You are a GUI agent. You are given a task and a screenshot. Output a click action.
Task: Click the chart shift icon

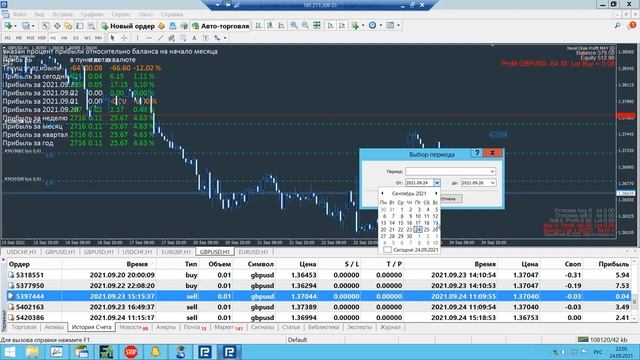(x=342, y=26)
